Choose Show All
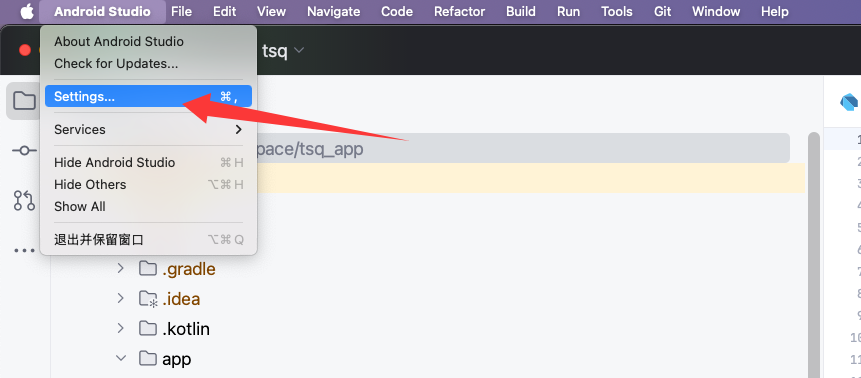The image size is (861, 378). [148, 207]
